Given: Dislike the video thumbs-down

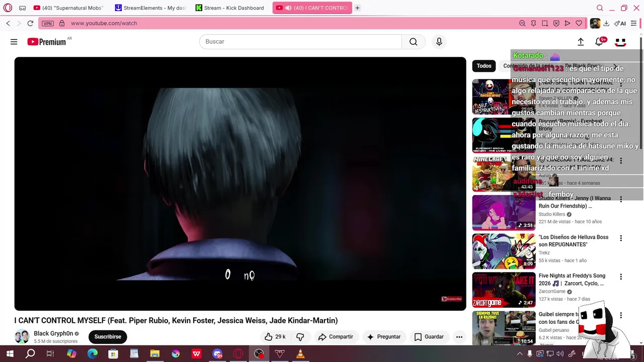Looking at the screenshot, I should 300,336.
